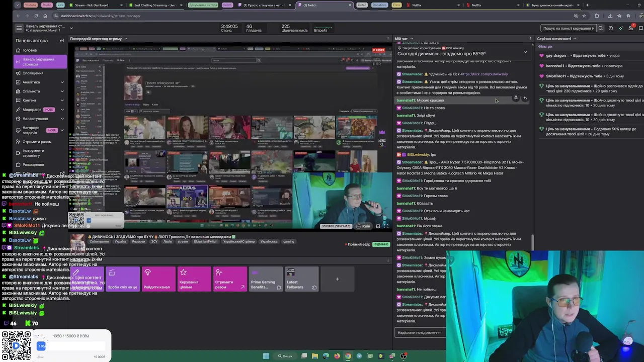Open the Мій чат panel options menu
Screen dimensions: 644x362
click(530, 39)
